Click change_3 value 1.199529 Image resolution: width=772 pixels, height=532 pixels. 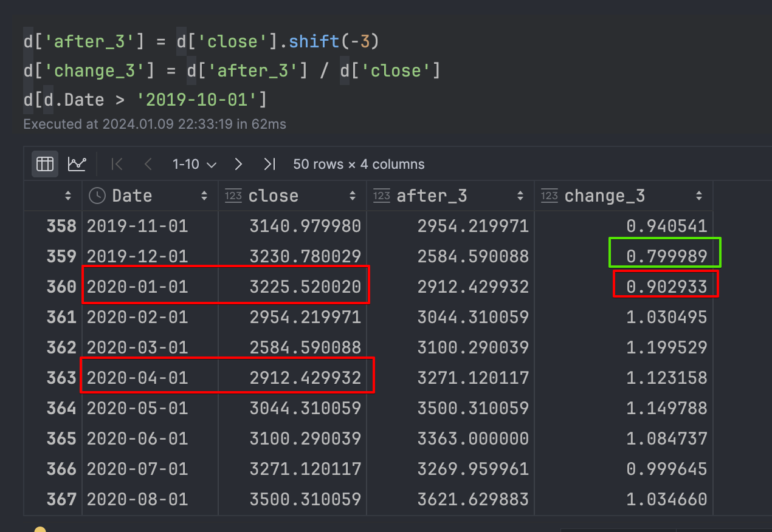(x=667, y=347)
